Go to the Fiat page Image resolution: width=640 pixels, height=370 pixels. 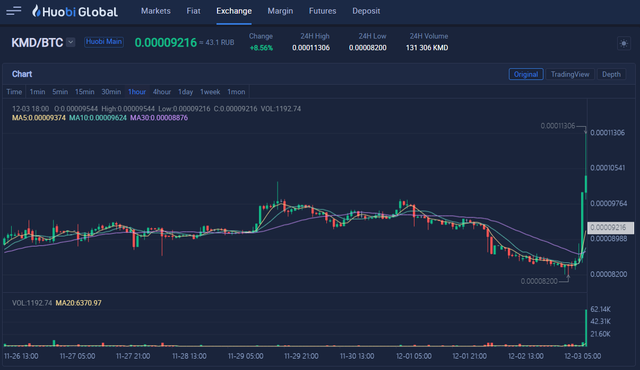tap(193, 11)
